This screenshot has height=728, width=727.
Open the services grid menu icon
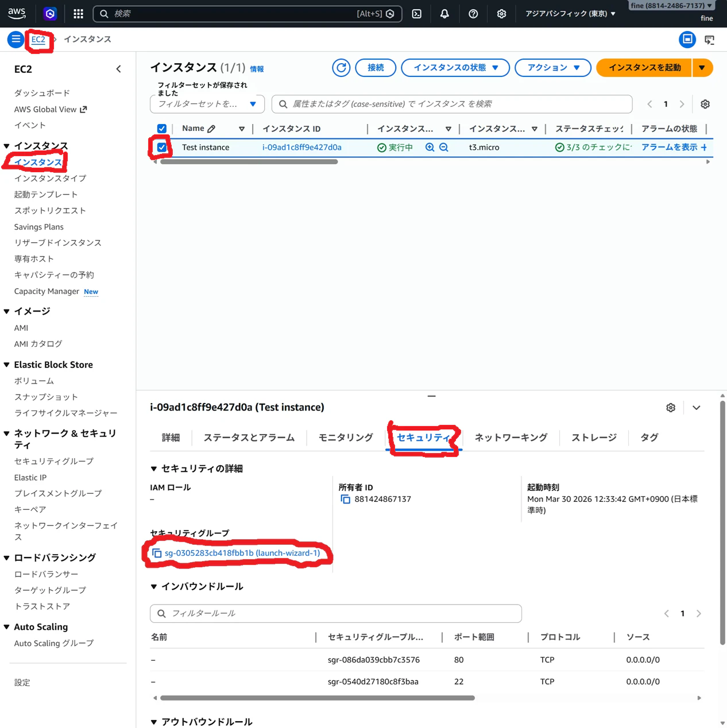tap(79, 14)
